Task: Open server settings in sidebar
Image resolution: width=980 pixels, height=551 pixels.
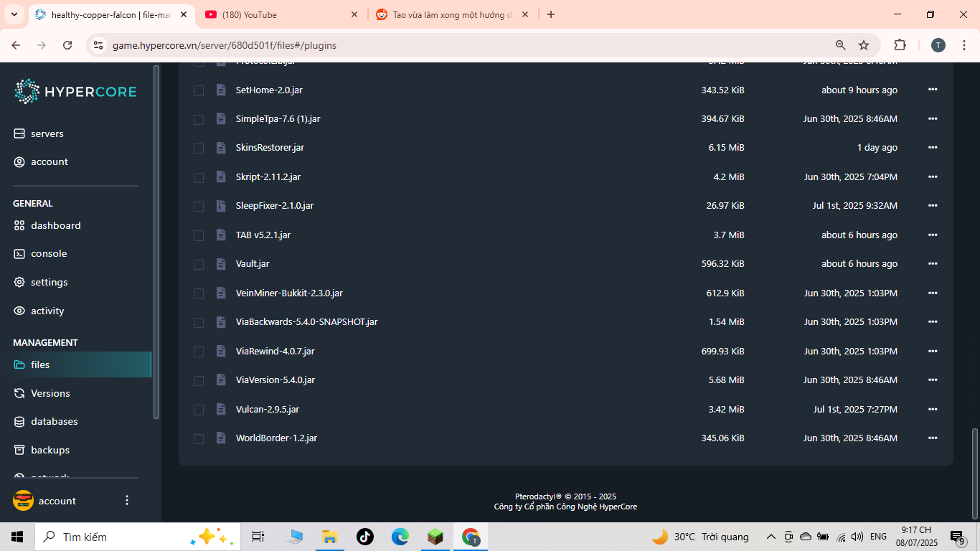Action: point(41,282)
